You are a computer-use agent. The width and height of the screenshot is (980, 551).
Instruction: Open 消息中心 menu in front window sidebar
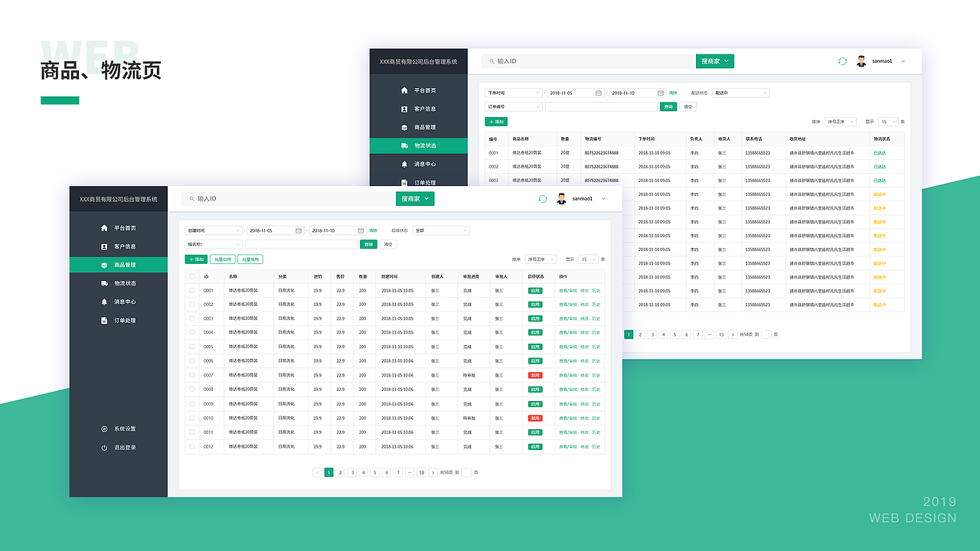coord(119,302)
